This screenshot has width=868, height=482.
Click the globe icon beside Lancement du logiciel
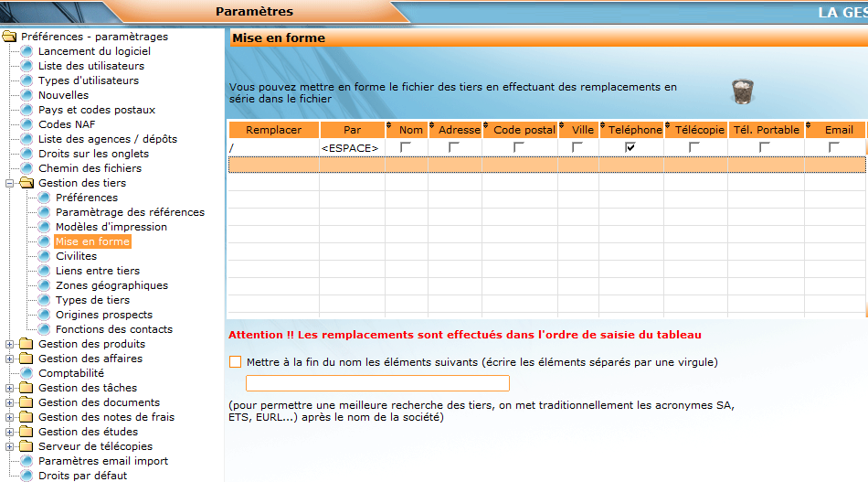pos(26,51)
